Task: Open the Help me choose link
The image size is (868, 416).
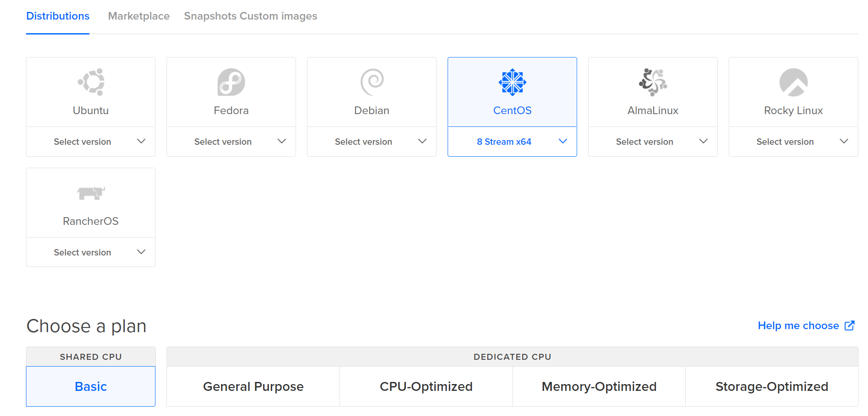Action: [798, 326]
